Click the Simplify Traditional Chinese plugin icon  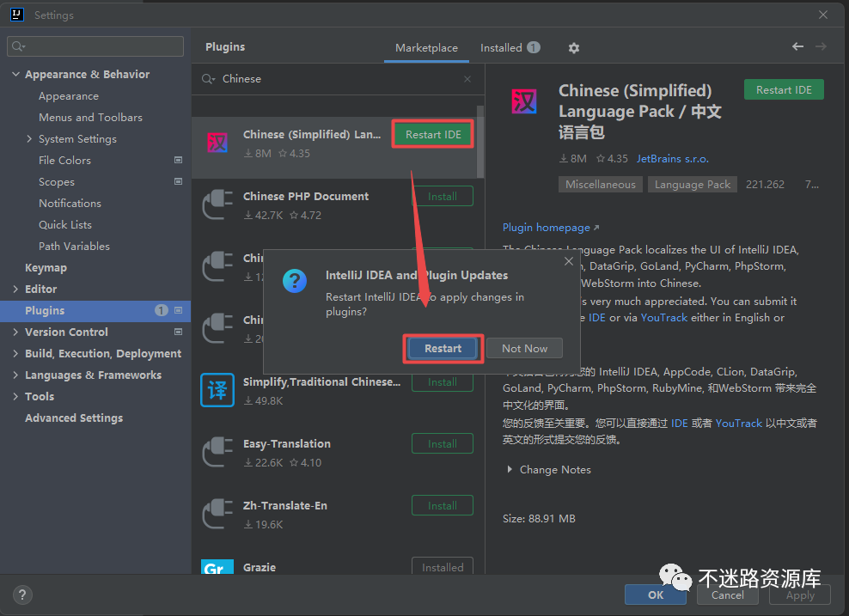point(217,390)
